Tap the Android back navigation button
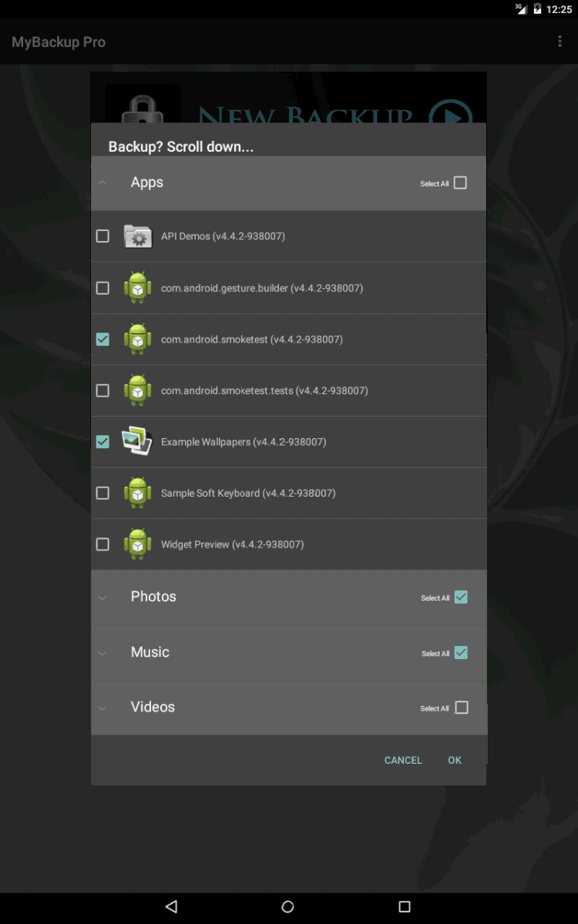This screenshot has width=578, height=924. (x=172, y=906)
